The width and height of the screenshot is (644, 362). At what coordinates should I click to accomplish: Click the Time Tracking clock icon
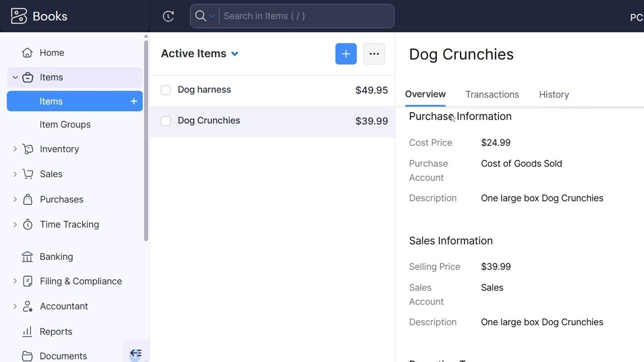click(27, 224)
